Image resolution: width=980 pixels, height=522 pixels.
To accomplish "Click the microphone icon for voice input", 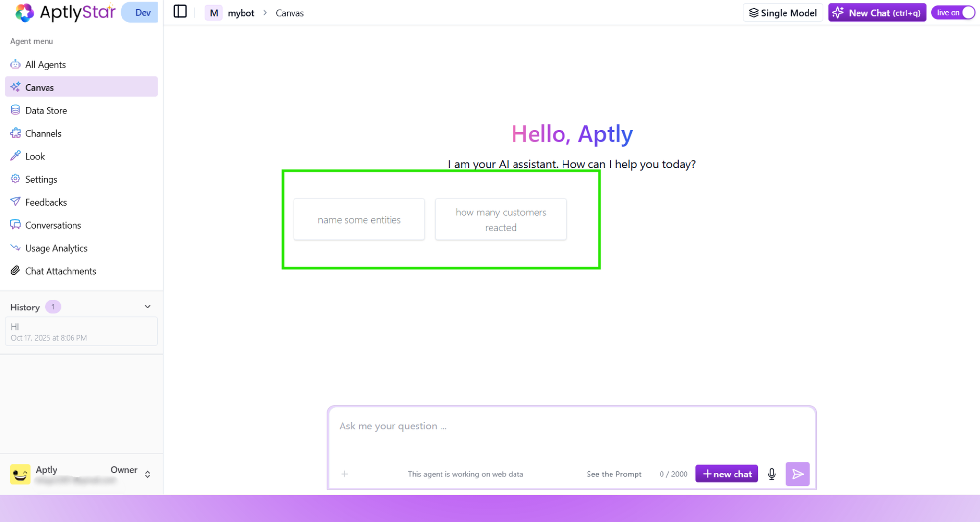I will click(771, 474).
